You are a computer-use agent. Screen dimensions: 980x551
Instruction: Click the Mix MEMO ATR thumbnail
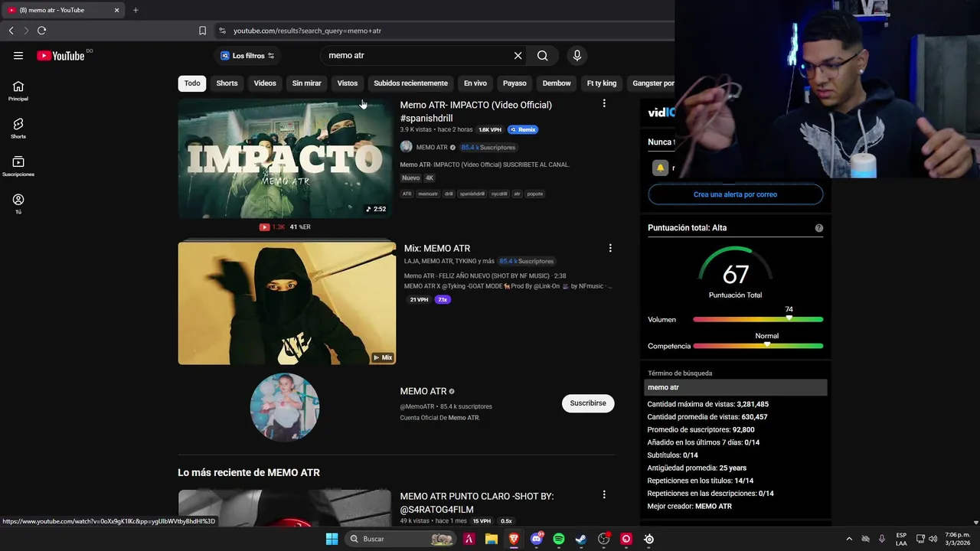(287, 303)
